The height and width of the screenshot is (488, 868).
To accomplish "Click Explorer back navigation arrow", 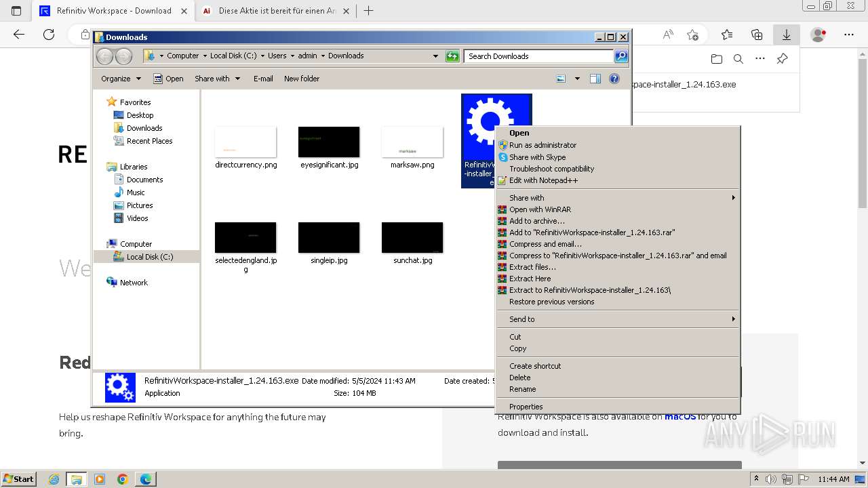I will pyautogui.click(x=105, y=56).
